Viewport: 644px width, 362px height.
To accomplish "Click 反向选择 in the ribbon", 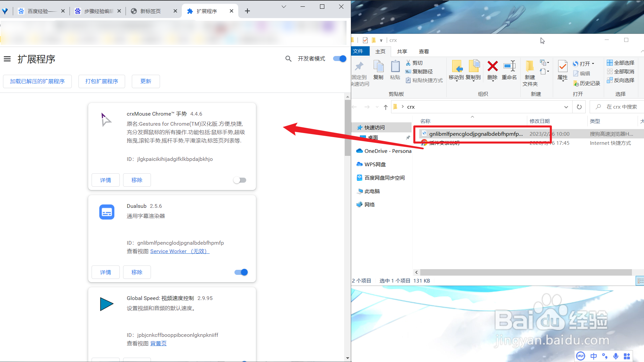I will coord(621,80).
